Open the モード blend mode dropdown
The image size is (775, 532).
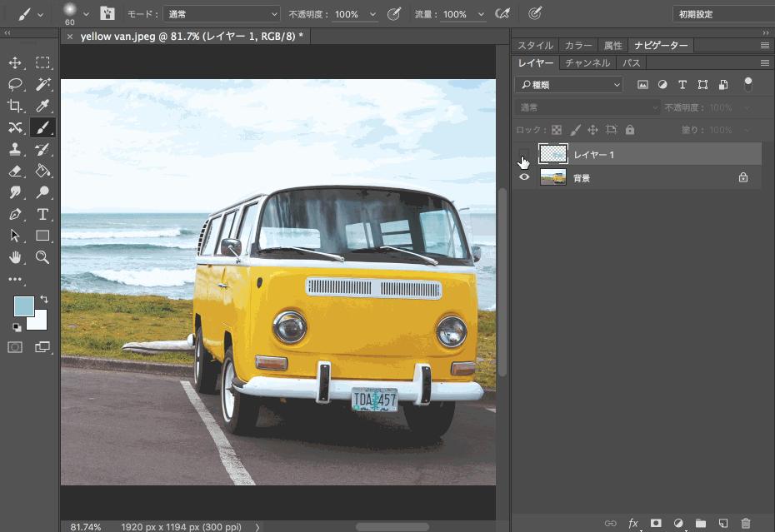(221, 14)
